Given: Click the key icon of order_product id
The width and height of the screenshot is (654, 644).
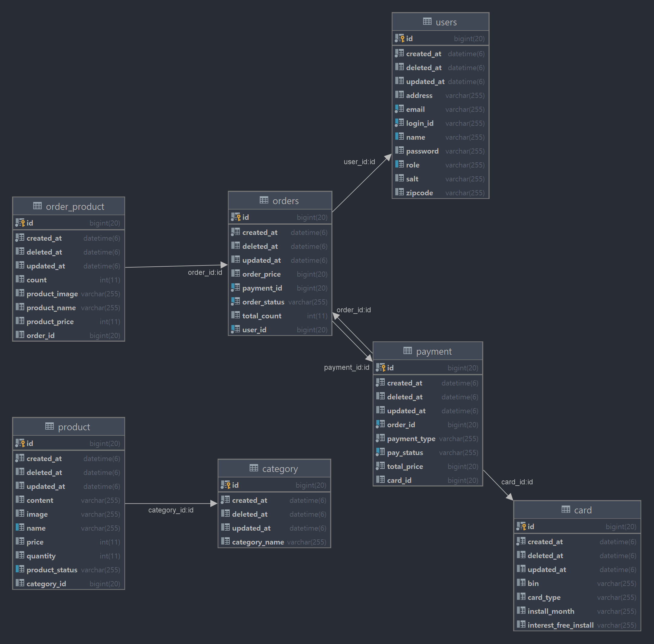Looking at the screenshot, I should [x=20, y=223].
